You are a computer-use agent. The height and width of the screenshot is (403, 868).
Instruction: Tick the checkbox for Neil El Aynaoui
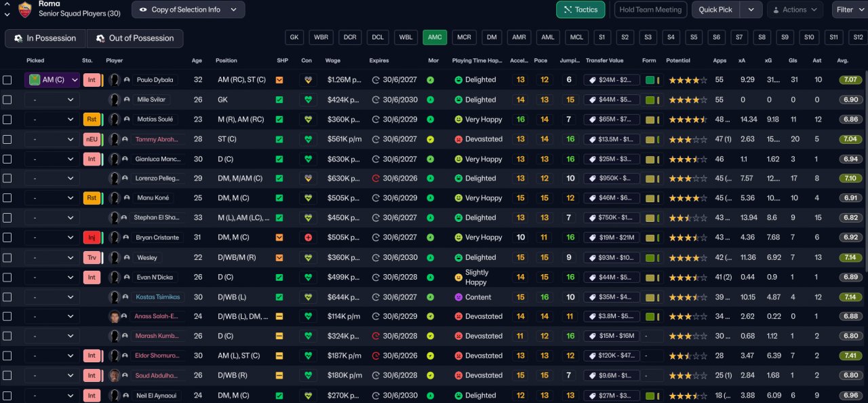(7, 396)
